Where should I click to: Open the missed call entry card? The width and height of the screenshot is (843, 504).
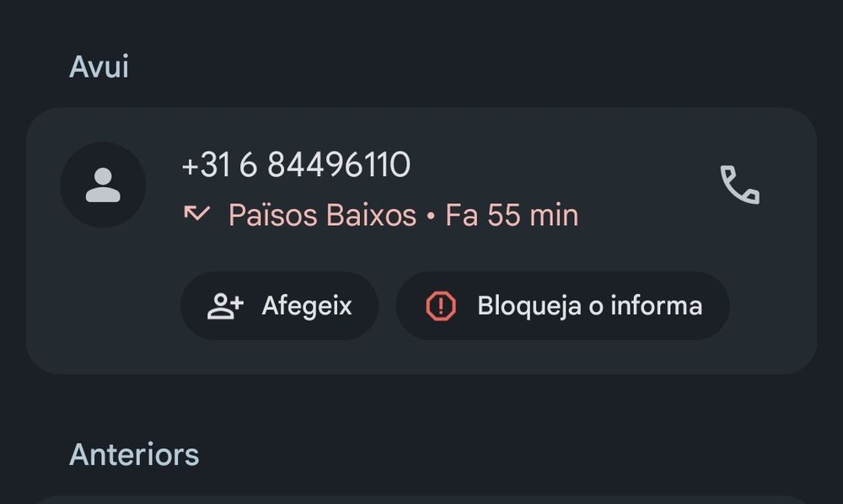tap(421, 241)
